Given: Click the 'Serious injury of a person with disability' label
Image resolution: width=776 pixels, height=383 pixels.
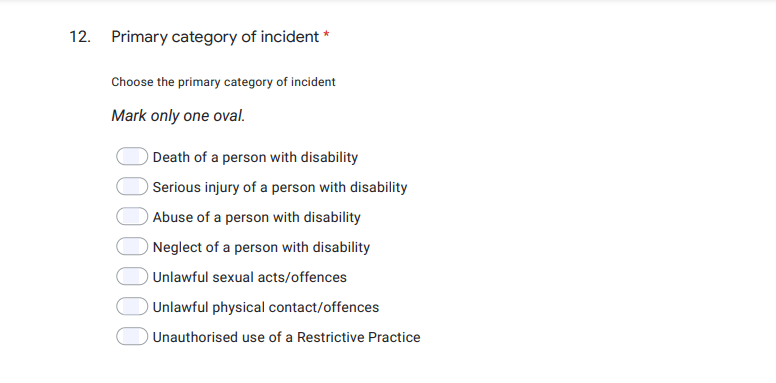Looking at the screenshot, I should pyautogui.click(x=280, y=188).
